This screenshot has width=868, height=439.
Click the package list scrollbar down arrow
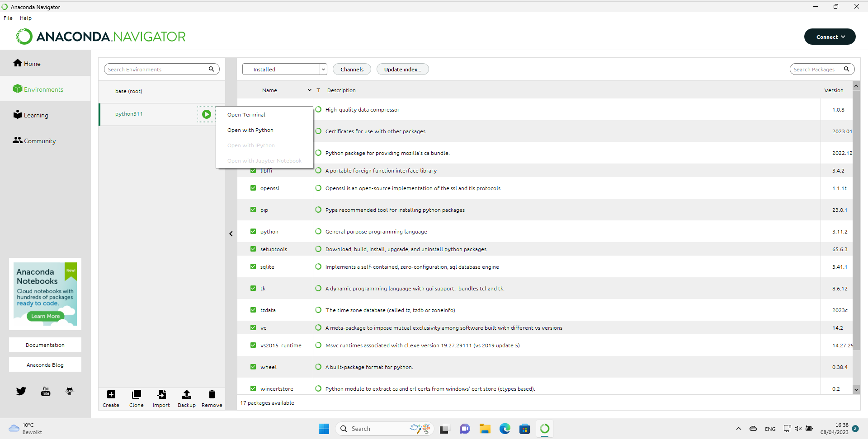pos(856,389)
